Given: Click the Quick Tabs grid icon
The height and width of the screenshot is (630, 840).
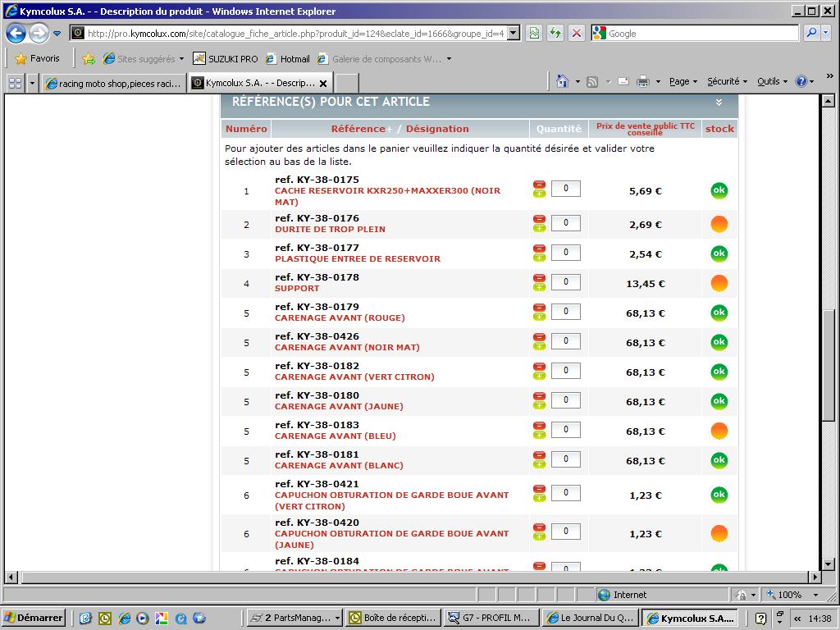Looking at the screenshot, I should [x=15, y=83].
